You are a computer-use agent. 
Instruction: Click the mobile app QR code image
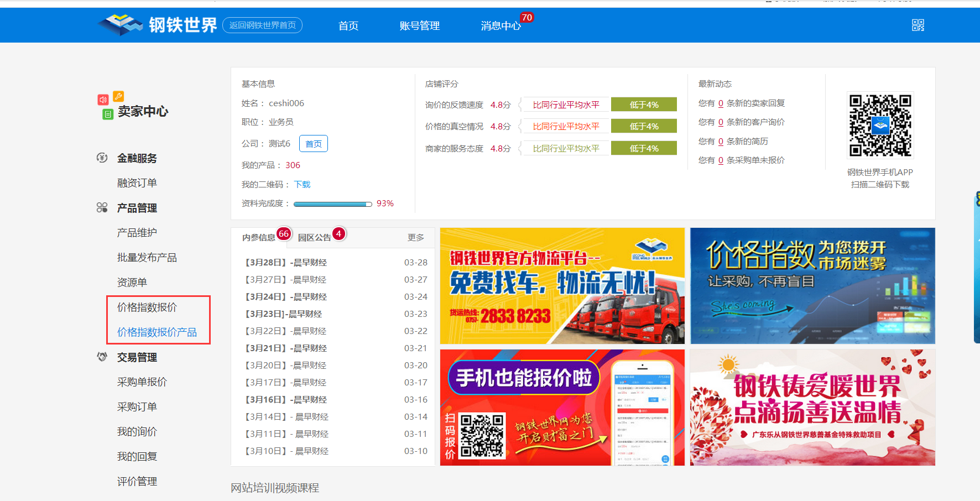(880, 125)
